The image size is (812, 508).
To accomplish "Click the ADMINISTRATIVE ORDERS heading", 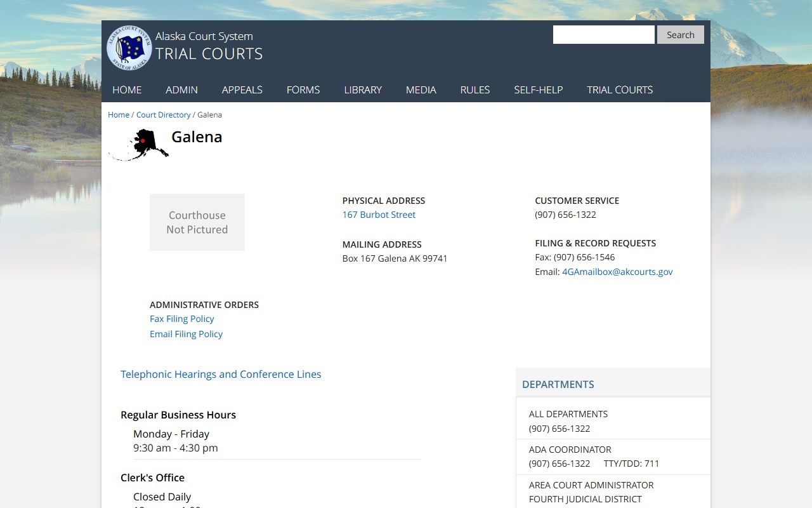I will (204, 305).
